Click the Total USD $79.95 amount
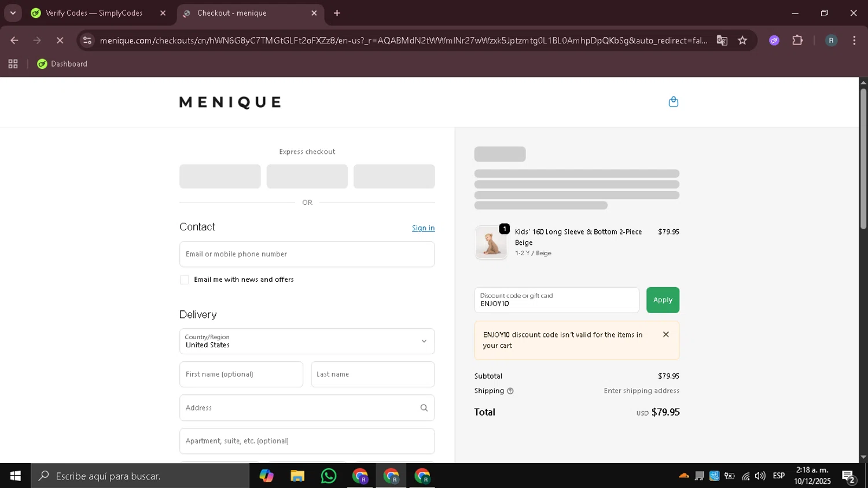This screenshot has width=868, height=488. [658, 412]
